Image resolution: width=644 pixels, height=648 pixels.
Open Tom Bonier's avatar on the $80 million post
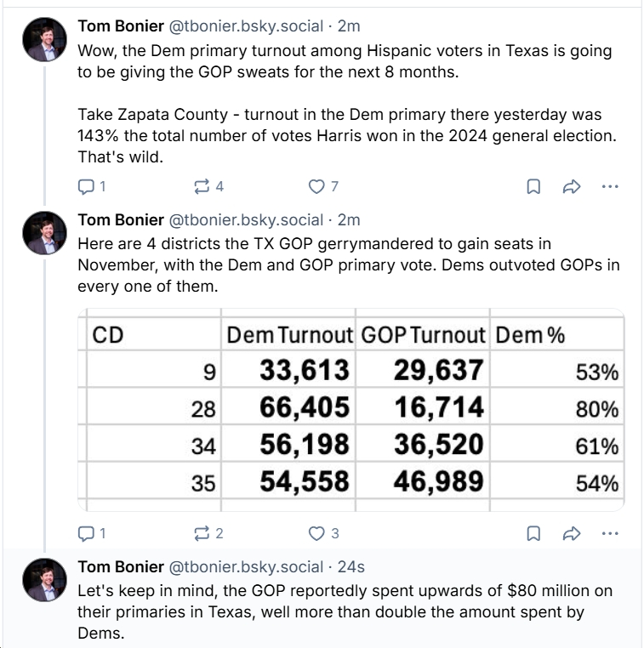click(46, 580)
